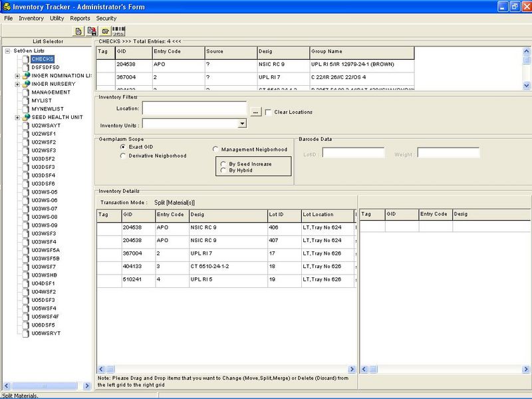Viewport: 532px width, 399px height.
Task: Open the Reports menu
Action: click(x=80, y=19)
